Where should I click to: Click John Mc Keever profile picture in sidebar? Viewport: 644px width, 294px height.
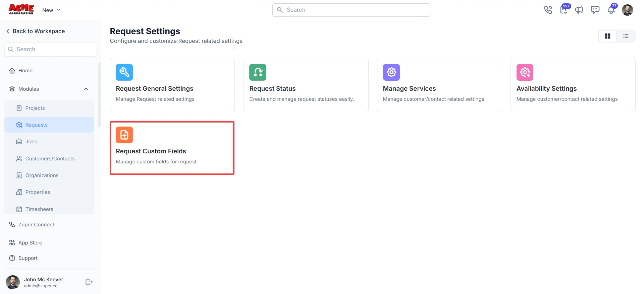pos(13,282)
